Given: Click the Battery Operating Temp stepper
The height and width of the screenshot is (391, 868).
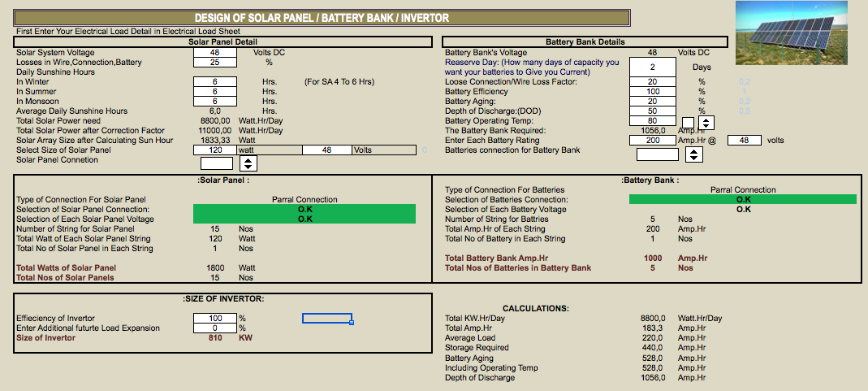Looking at the screenshot, I should point(707,123).
